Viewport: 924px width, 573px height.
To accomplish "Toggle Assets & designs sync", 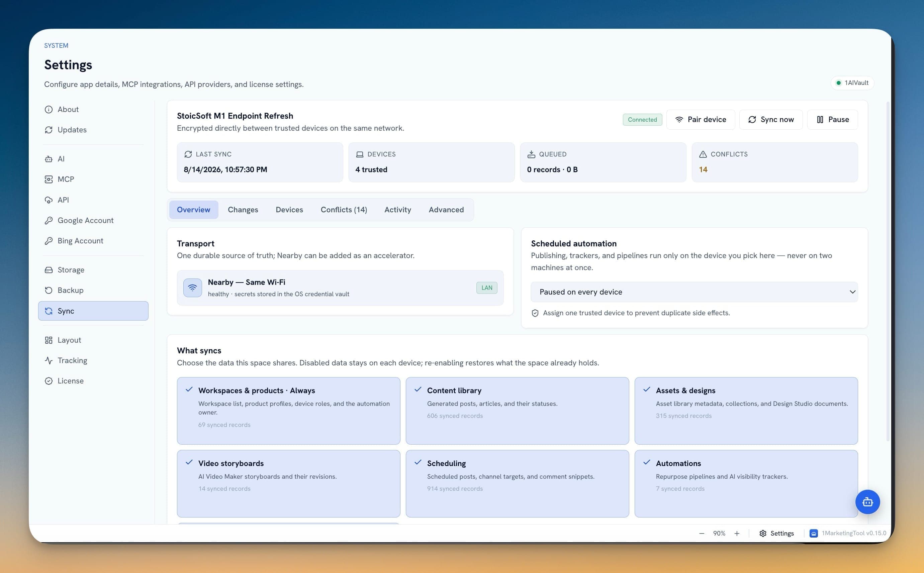I will [x=746, y=411].
